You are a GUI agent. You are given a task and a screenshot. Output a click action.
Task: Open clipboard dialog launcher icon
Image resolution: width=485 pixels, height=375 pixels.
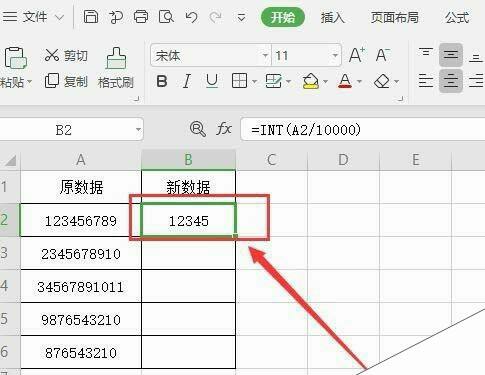136,99
